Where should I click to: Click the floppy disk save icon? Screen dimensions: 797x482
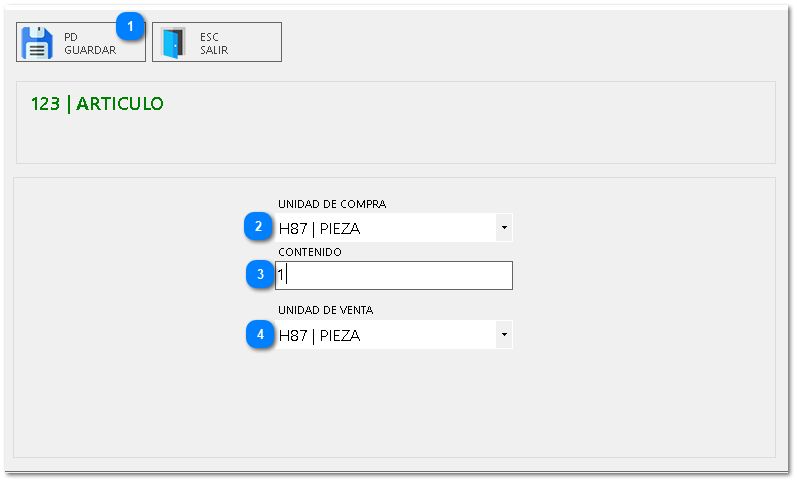(x=37, y=43)
